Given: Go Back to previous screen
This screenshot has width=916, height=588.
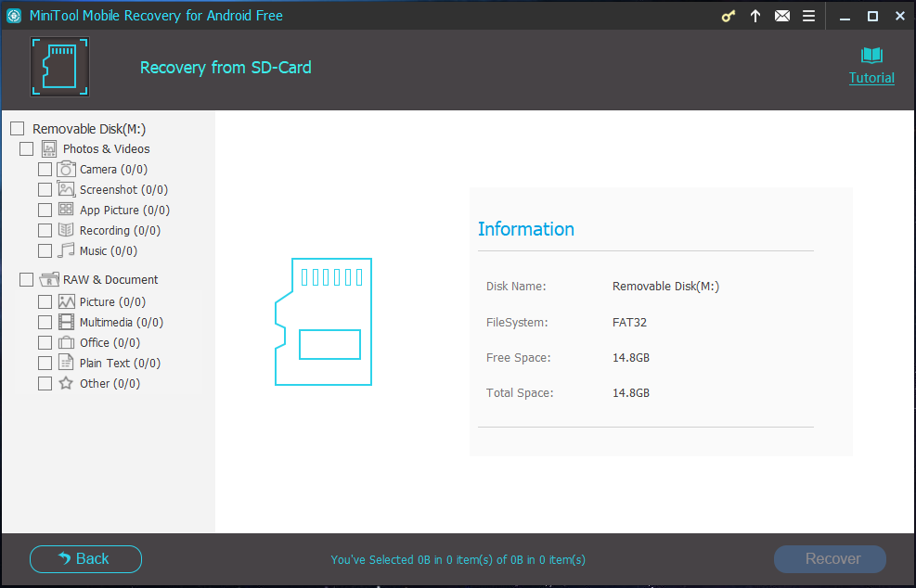Looking at the screenshot, I should (86, 559).
